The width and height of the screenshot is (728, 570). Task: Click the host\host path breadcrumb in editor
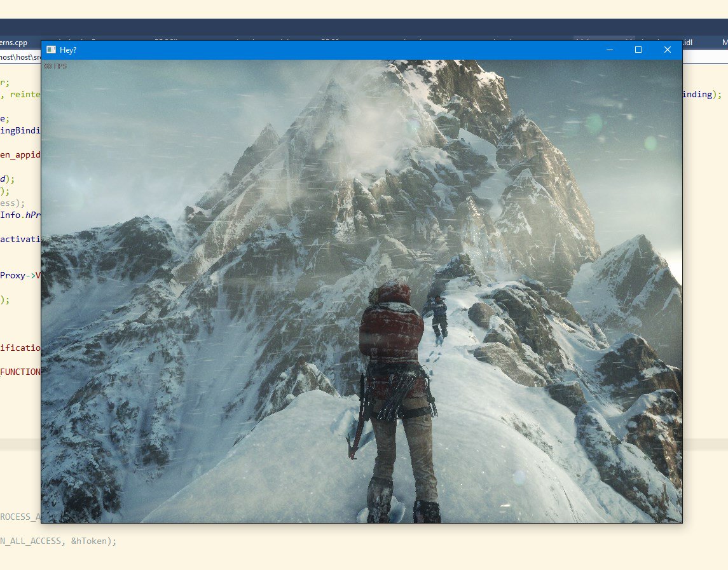20,57
